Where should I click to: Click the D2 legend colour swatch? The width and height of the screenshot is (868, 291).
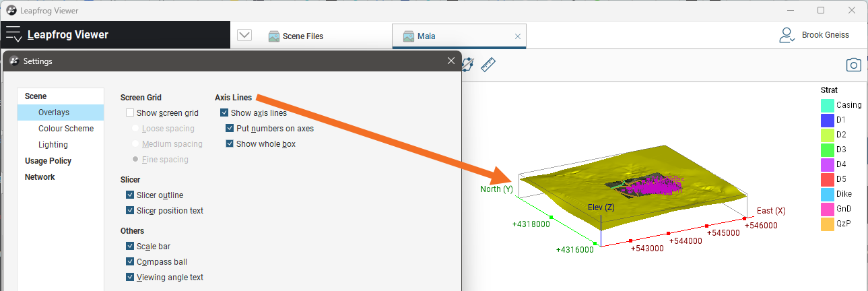coord(828,135)
